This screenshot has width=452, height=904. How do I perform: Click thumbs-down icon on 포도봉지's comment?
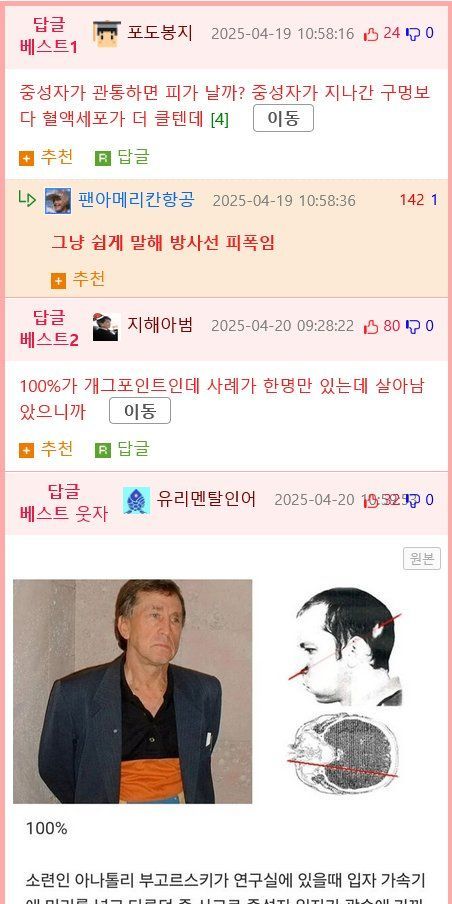click(x=413, y=34)
